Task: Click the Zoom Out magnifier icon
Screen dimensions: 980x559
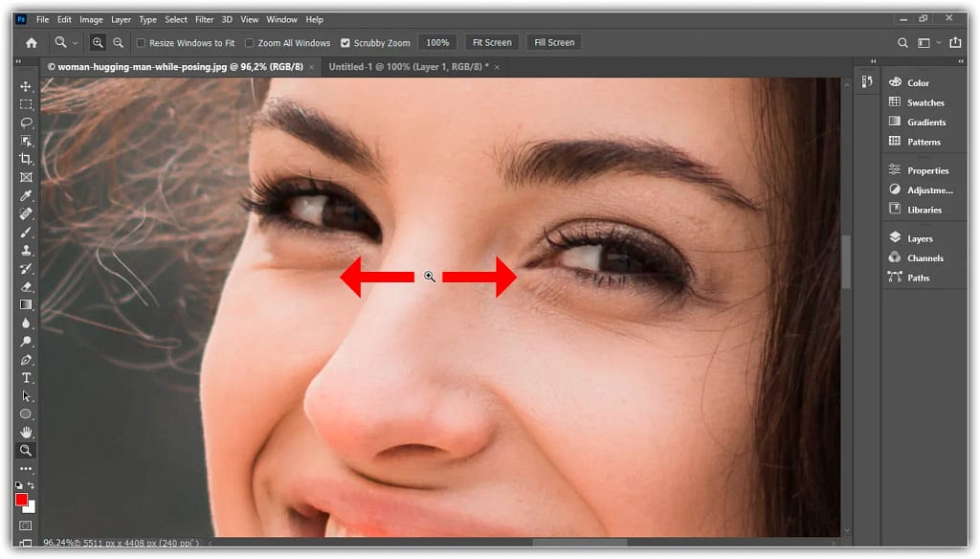Action: (118, 42)
